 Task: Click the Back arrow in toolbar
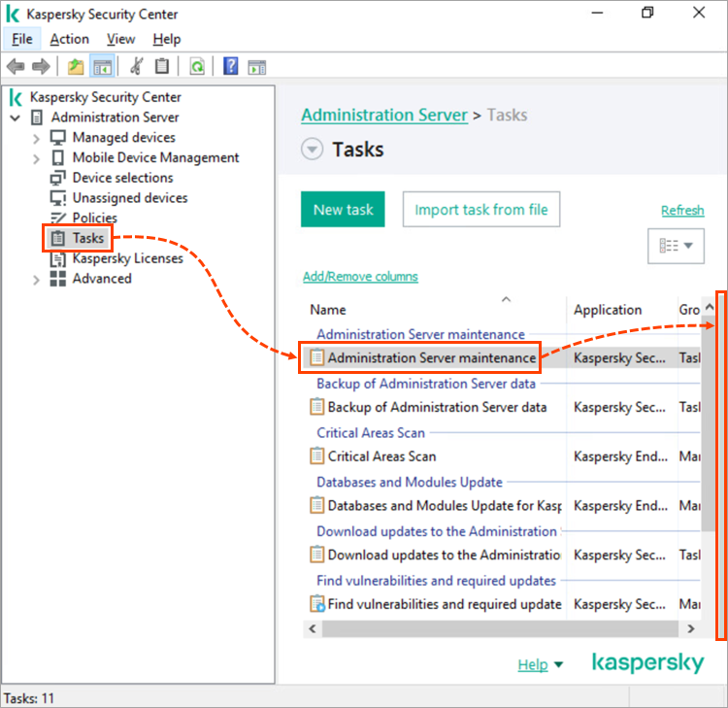pyautogui.click(x=16, y=66)
